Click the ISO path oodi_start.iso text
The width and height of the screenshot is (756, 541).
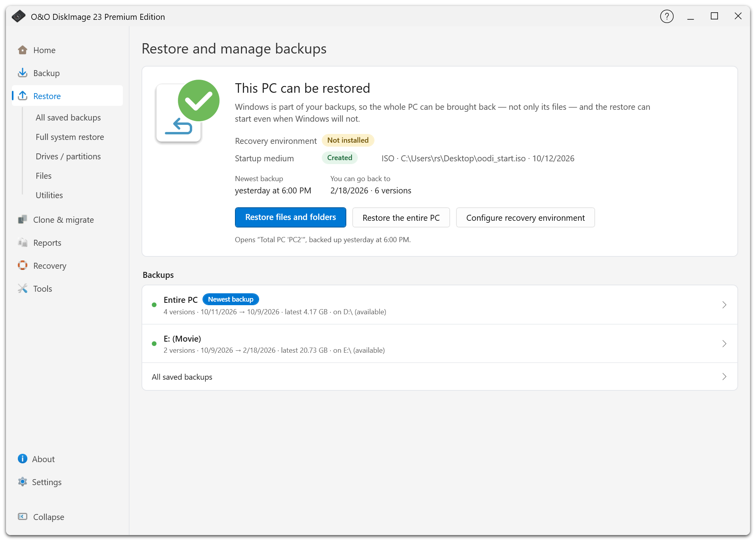478,158
